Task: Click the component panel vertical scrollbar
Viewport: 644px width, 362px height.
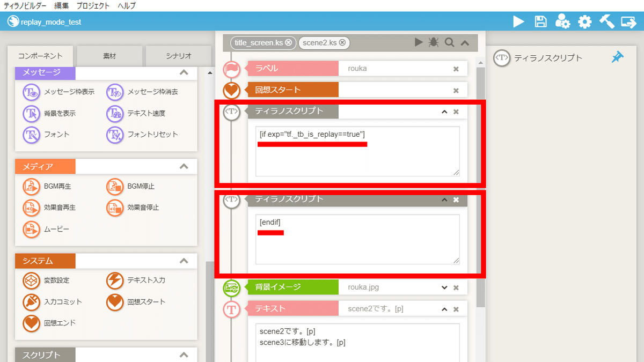Action: (210, 311)
